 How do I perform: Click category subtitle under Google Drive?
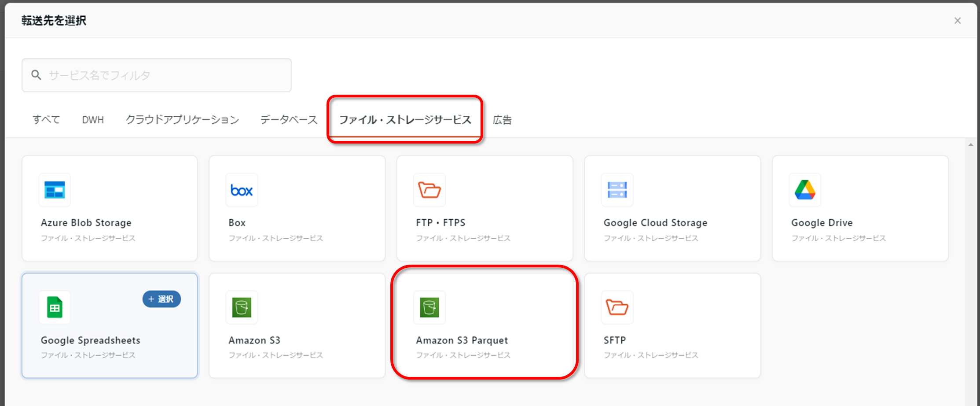click(x=839, y=238)
